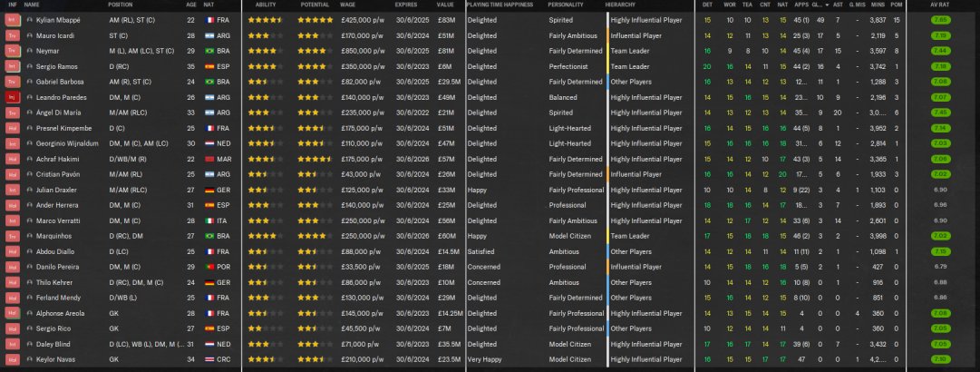Open Cristian Pavón's player name link
Image resolution: width=980 pixels, height=372 pixels.
[x=57, y=174]
